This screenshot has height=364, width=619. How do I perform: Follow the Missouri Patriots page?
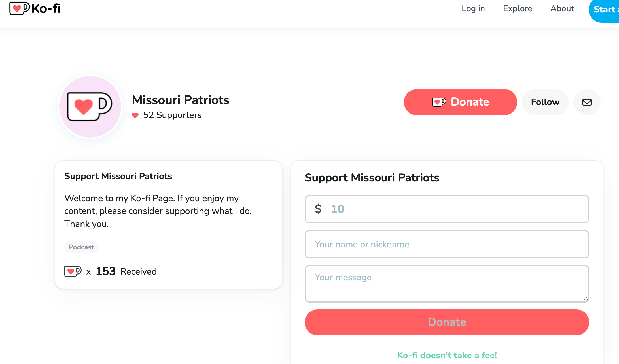coord(545,102)
